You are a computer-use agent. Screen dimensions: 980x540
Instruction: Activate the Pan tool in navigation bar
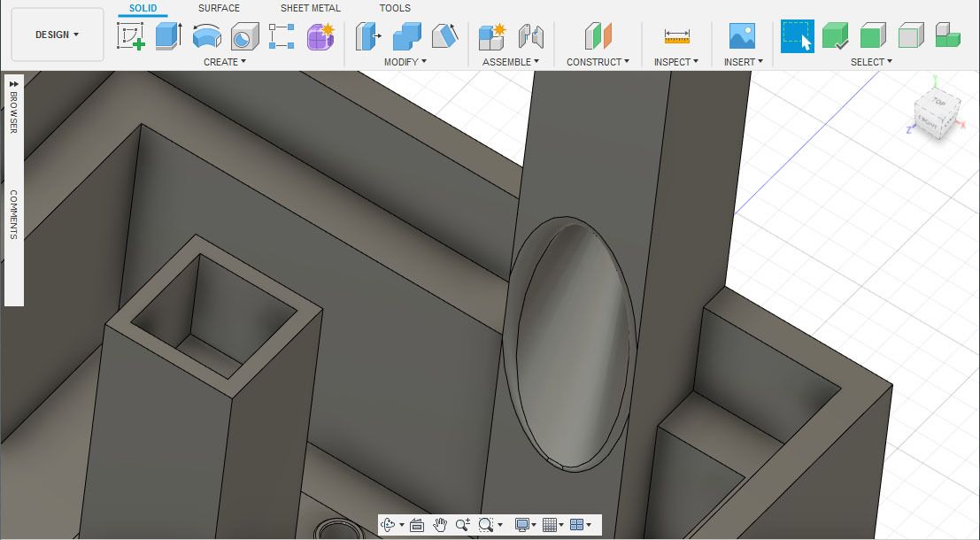(440, 524)
